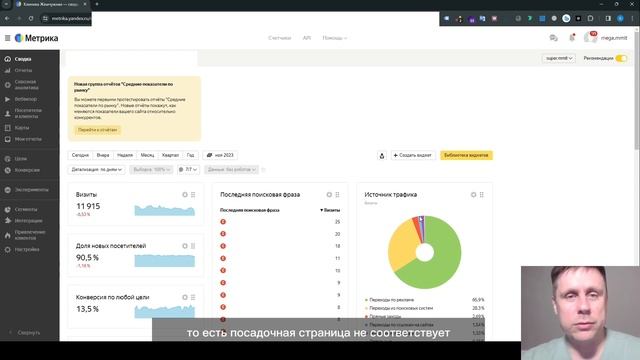Click drag handle on Источник трафика widget
The height and width of the screenshot is (360, 640).
(482, 195)
